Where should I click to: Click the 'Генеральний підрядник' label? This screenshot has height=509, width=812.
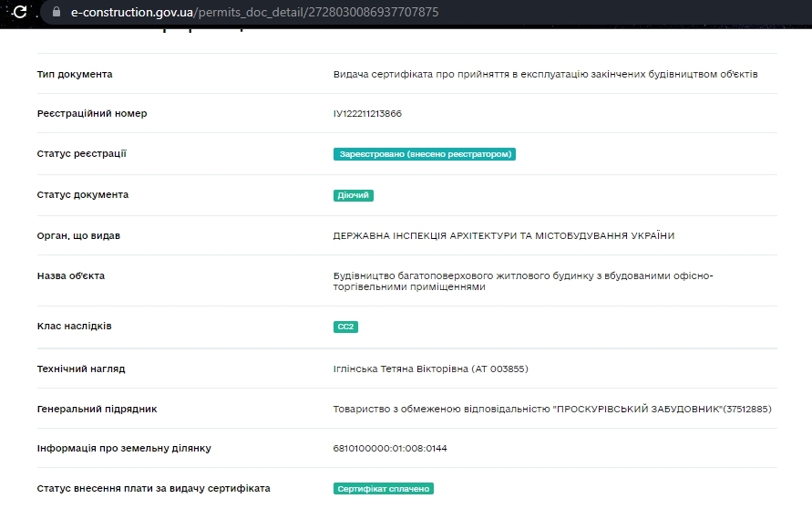97,409
